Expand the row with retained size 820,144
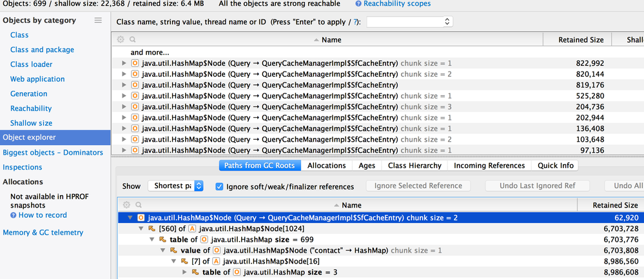The image size is (644, 279). 124,74
